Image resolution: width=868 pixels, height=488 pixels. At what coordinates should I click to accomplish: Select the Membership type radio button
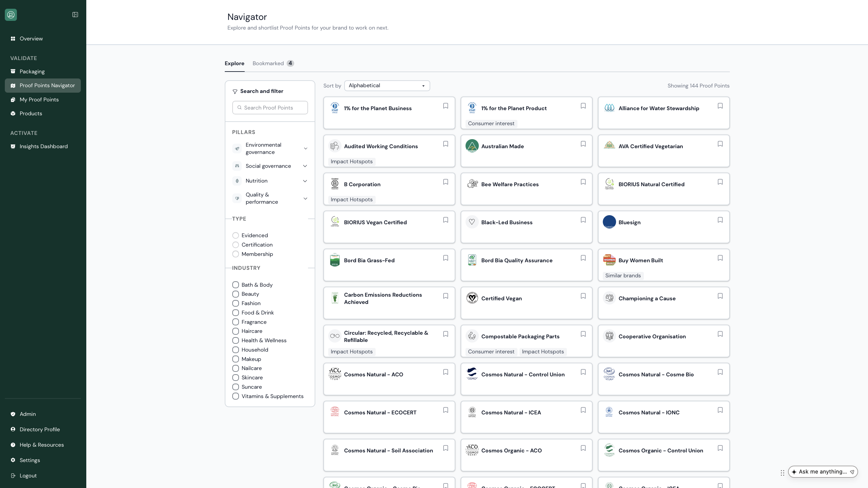(236, 254)
